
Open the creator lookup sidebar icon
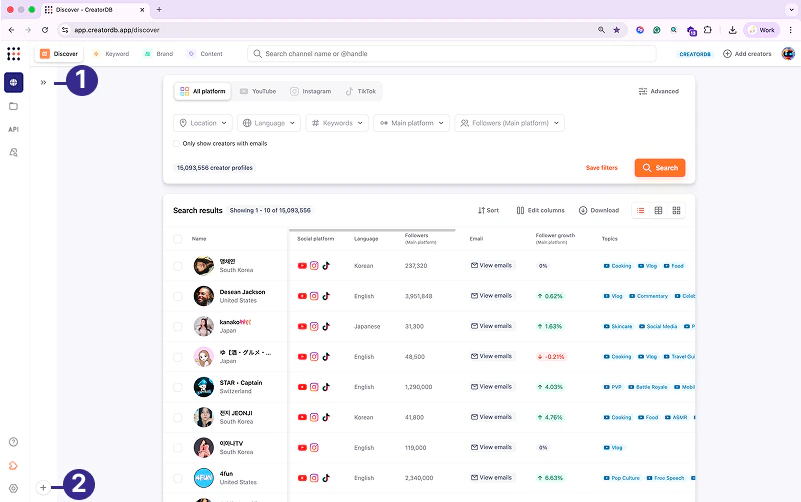click(x=14, y=152)
